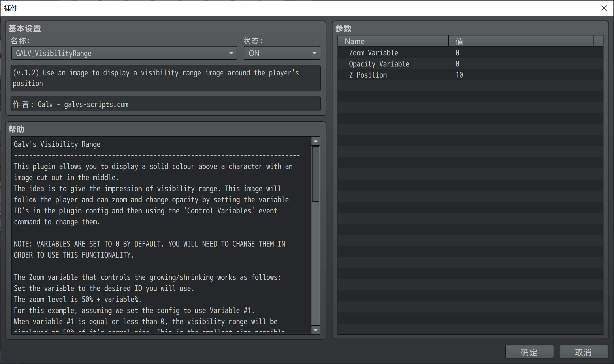The image size is (614, 364).
Task: Click the 取消 button
Action: (584, 352)
